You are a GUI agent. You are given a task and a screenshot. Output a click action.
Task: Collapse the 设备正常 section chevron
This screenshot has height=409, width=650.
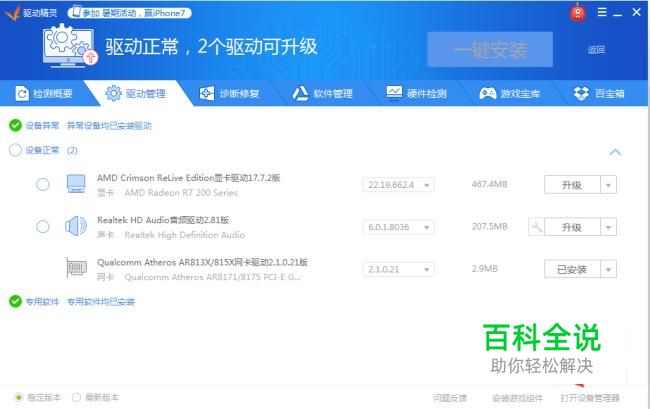615,152
